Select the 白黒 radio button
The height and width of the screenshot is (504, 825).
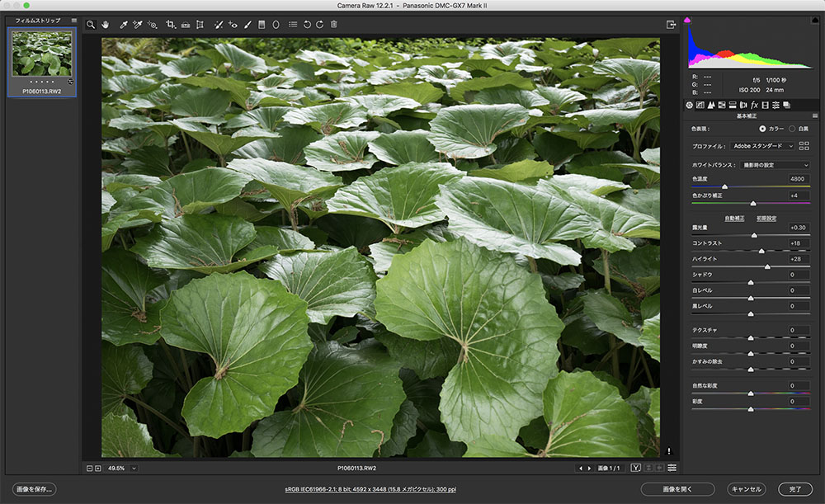pos(792,129)
